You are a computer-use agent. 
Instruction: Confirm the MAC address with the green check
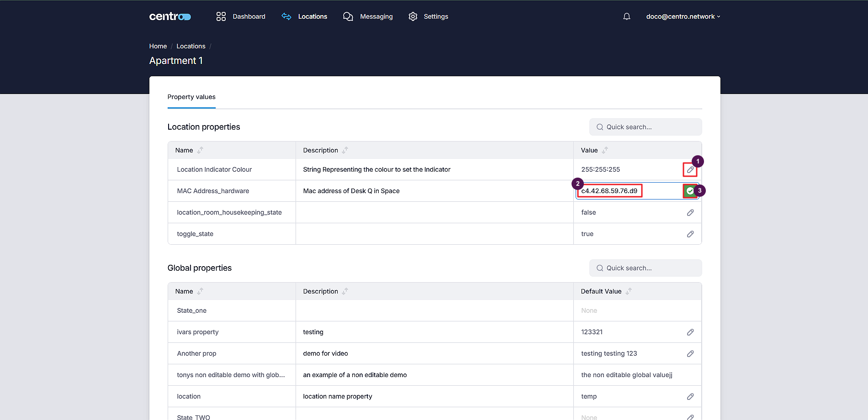(690, 191)
